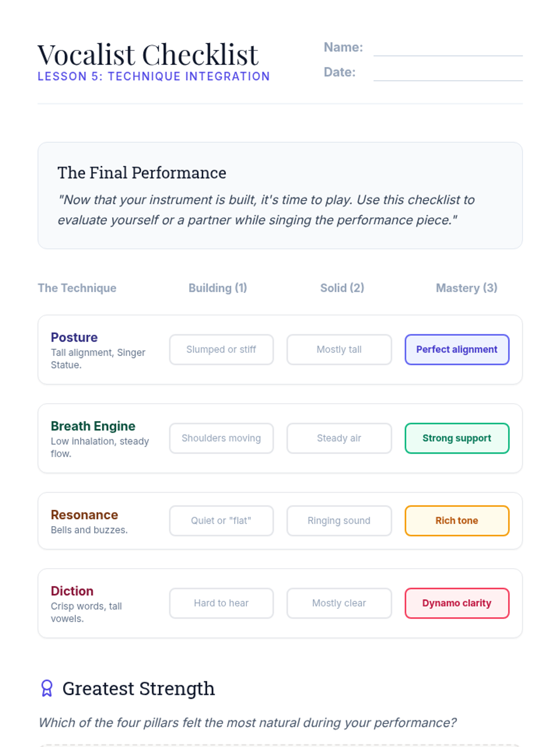This screenshot has height=747, width=560.
Task: Click the 'Lesson 5: Technique Integration' subtitle
Action: coord(154,77)
